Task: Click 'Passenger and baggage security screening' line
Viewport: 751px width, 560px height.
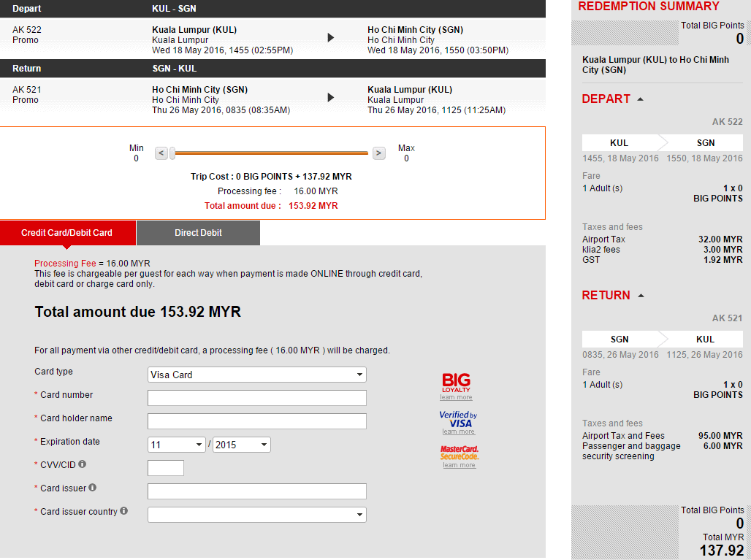Action: point(663,451)
